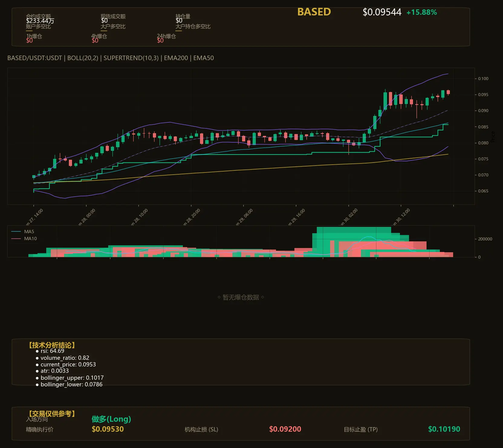
Task: Click the BASED coin title
Action: 314,12
